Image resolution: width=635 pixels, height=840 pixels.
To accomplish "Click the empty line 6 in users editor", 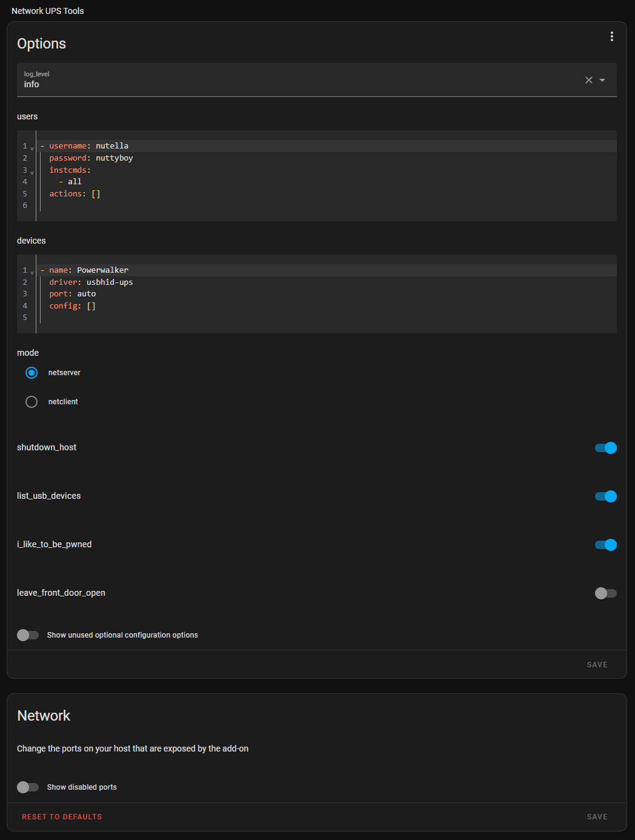I will (327, 205).
